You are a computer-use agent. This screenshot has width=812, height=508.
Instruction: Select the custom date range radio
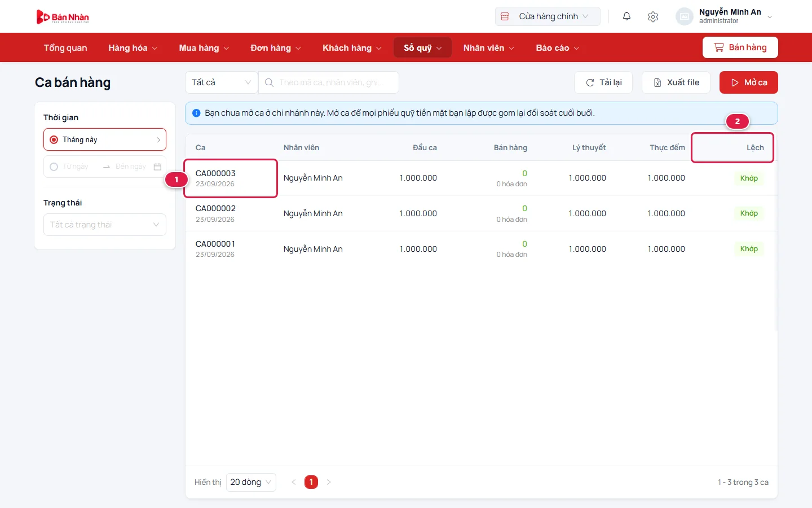click(54, 167)
